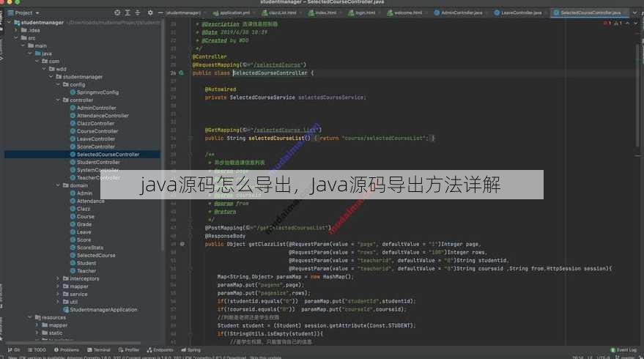Screen dimensions: 644x359
Task: Click the error count indicator
Action: [607, 23]
